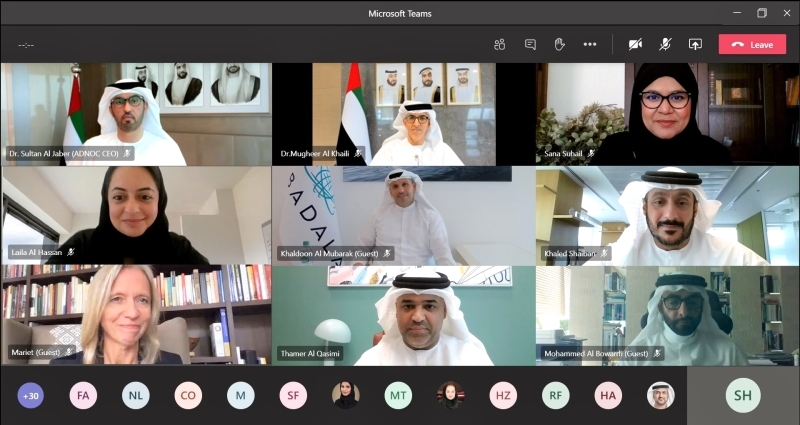The image size is (800, 425).
Task: Leave the meeting
Action: pyautogui.click(x=753, y=44)
